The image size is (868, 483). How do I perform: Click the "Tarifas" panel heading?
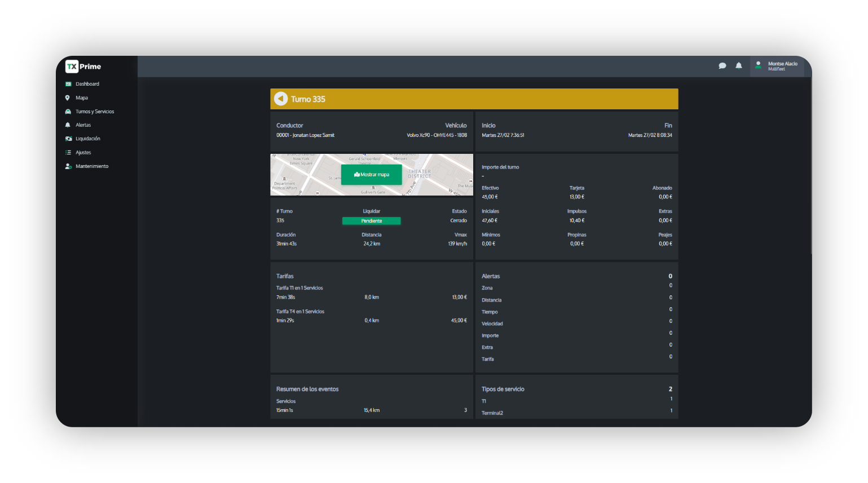[285, 276]
